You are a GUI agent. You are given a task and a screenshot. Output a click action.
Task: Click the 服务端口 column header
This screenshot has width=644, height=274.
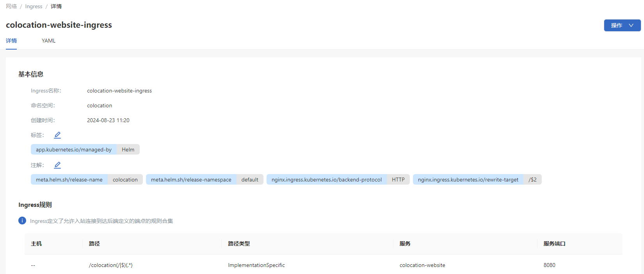(554, 244)
